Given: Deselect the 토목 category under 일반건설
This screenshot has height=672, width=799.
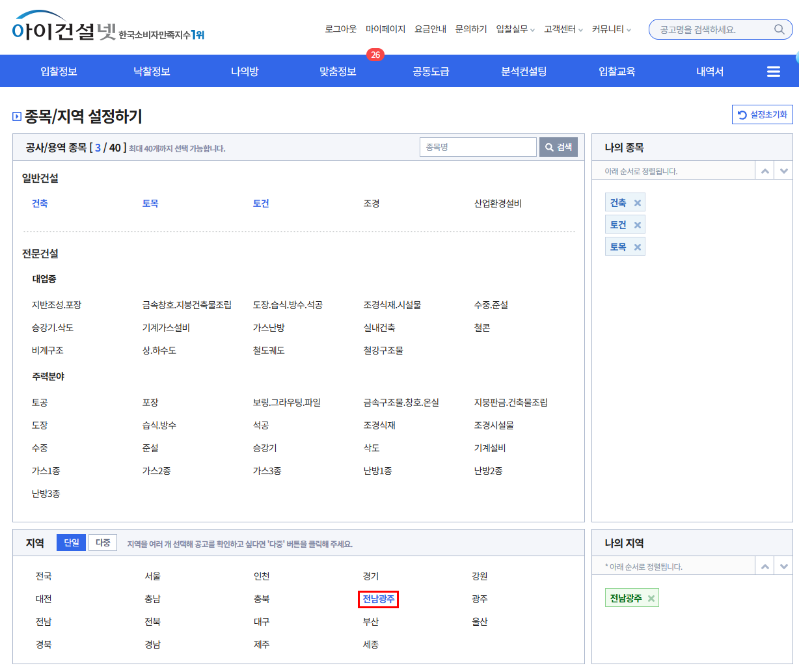Looking at the screenshot, I should click(150, 204).
